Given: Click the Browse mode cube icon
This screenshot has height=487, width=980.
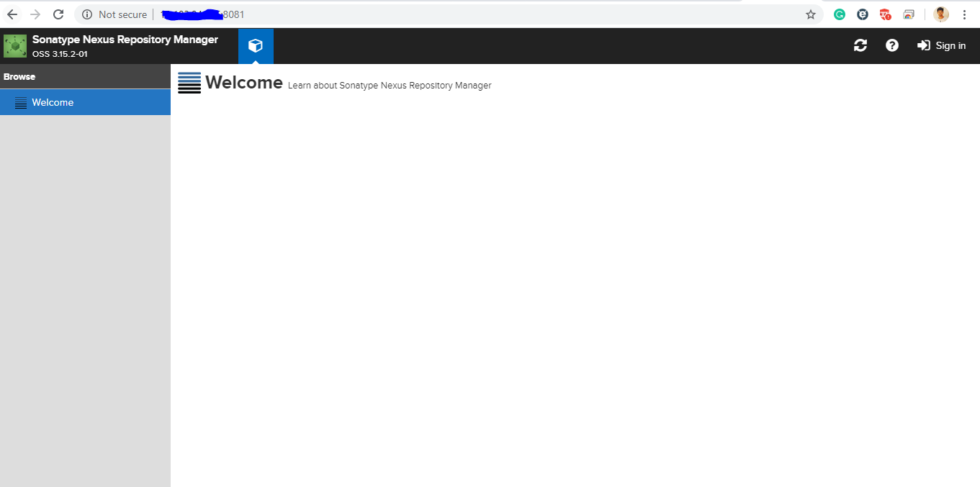Looking at the screenshot, I should pyautogui.click(x=256, y=45).
